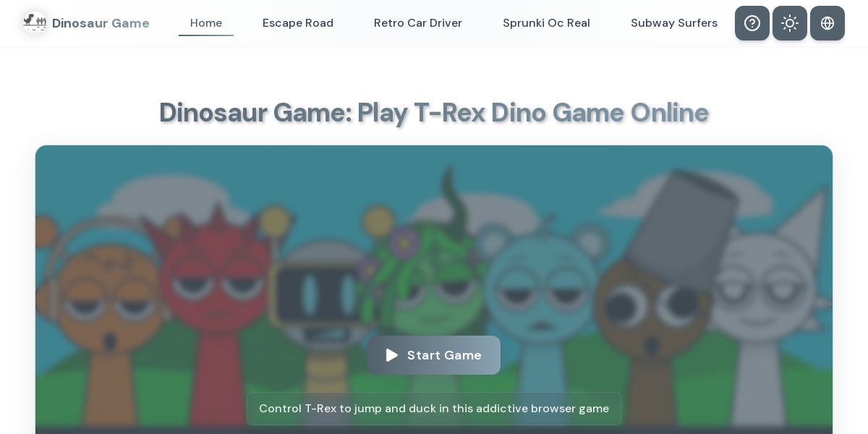Click the main Dinosaur Game page heading
The width and height of the screenshot is (868, 434).
tap(434, 112)
